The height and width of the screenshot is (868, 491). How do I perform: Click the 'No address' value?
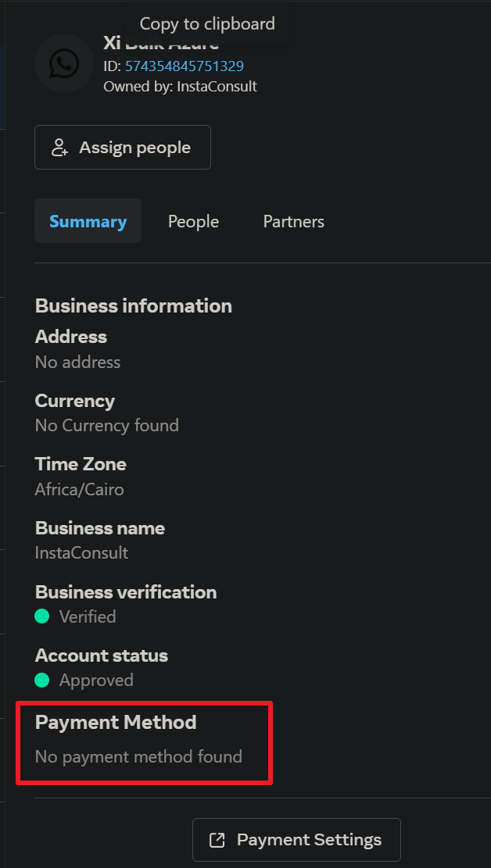[x=77, y=362]
